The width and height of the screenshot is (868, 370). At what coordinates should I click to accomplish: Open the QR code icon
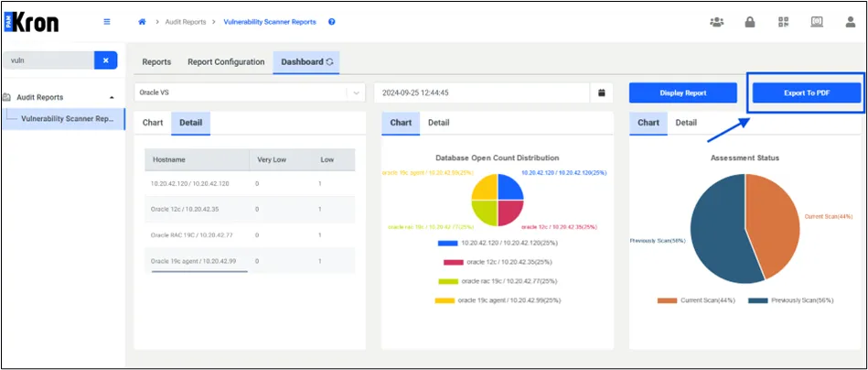point(783,22)
